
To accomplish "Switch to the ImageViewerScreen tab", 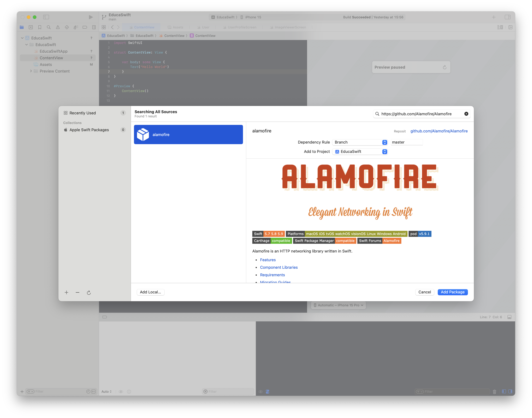I will (x=288, y=27).
